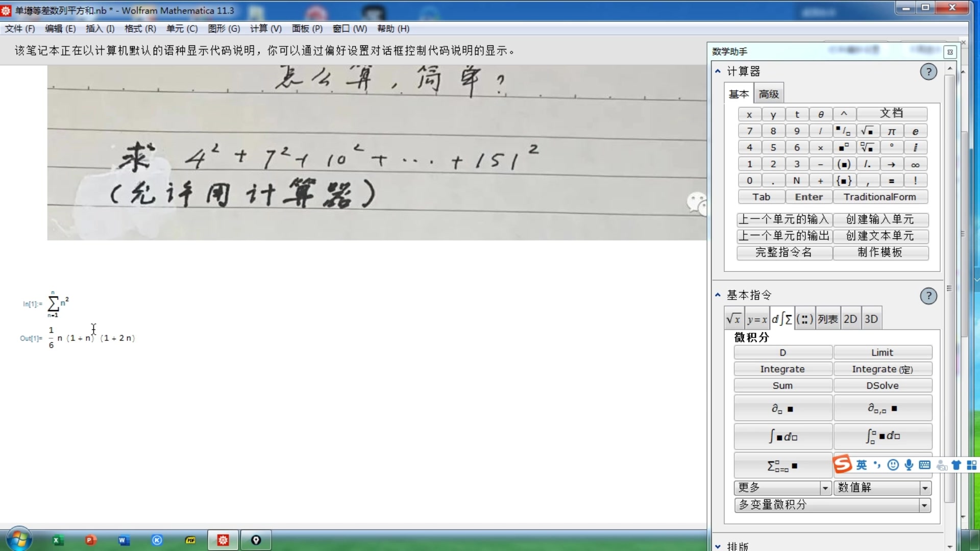Toggle Sogou IME punctuation mode
This screenshot has height=551, width=980.
[x=877, y=465]
